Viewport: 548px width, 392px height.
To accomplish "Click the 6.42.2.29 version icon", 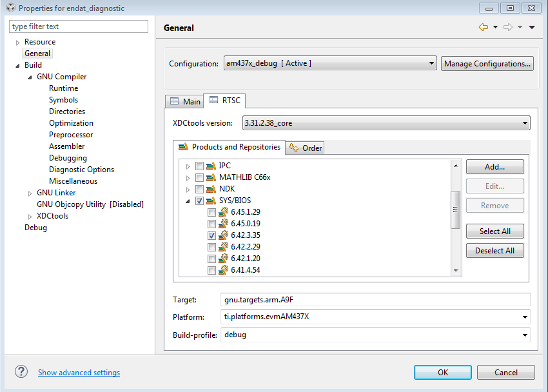I will pyautogui.click(x=223, y=247).
